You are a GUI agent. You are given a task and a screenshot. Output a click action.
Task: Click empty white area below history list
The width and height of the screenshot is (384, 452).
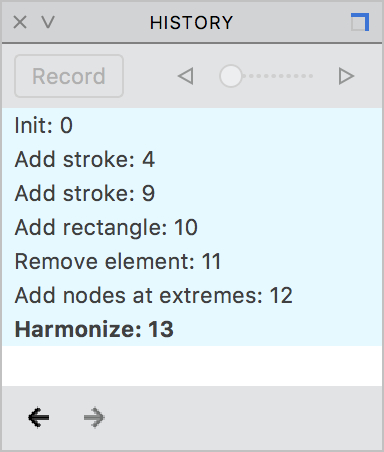coord(192,366)
